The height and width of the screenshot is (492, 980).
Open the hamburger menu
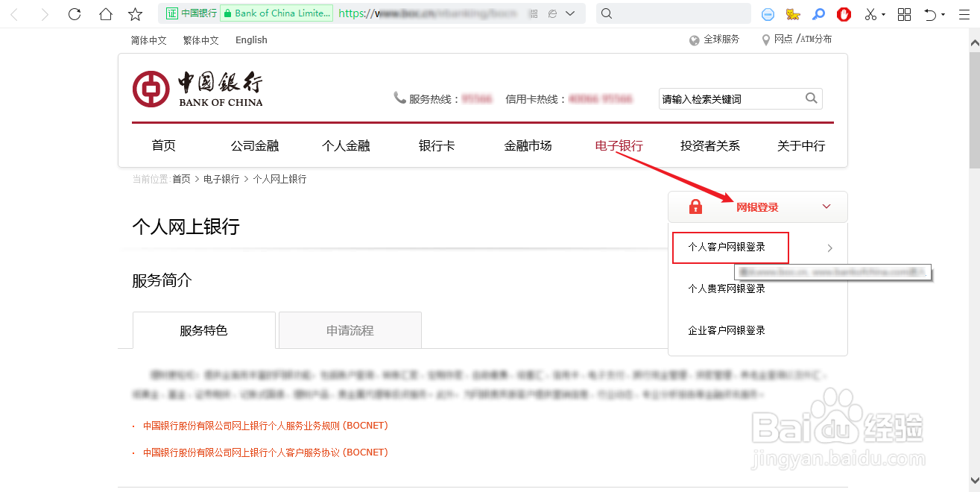tap(964, 13)
